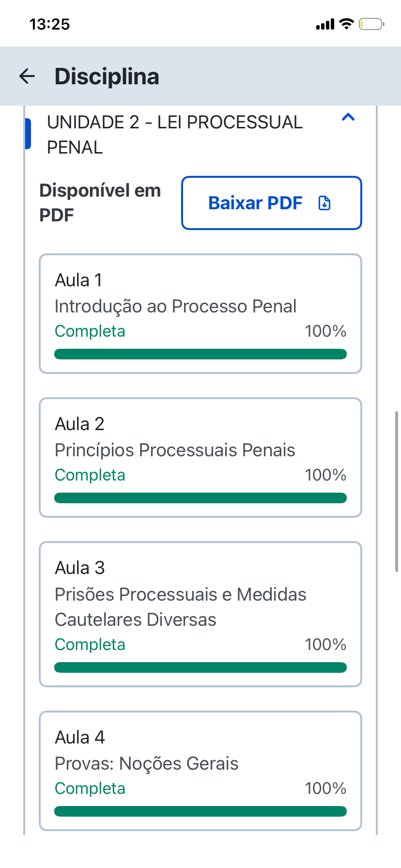Tap the PDF download file icon

[x=324, y=203]
